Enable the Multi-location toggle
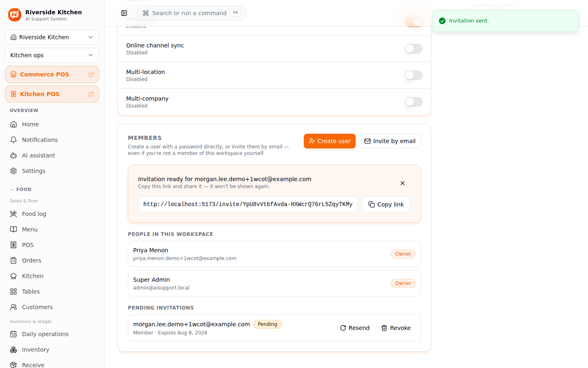This screenshot has height=368, width=588. tap(414, 75)
